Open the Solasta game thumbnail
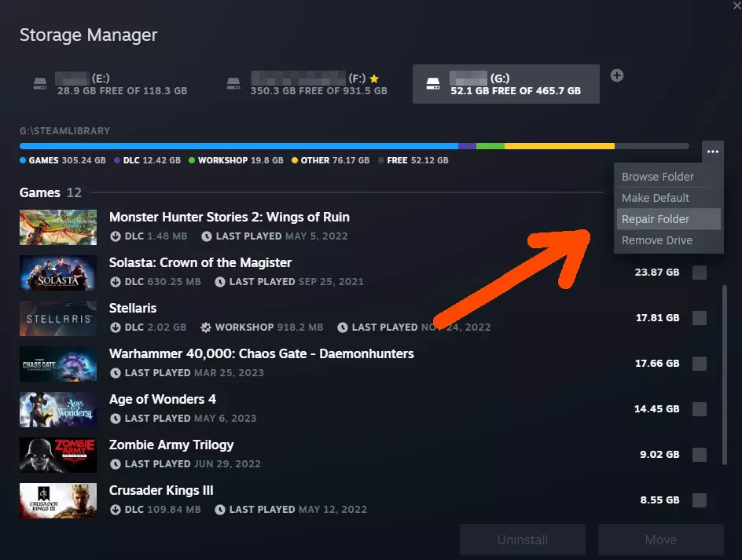The height and width of the screenshot is (560, 742). 58,273
